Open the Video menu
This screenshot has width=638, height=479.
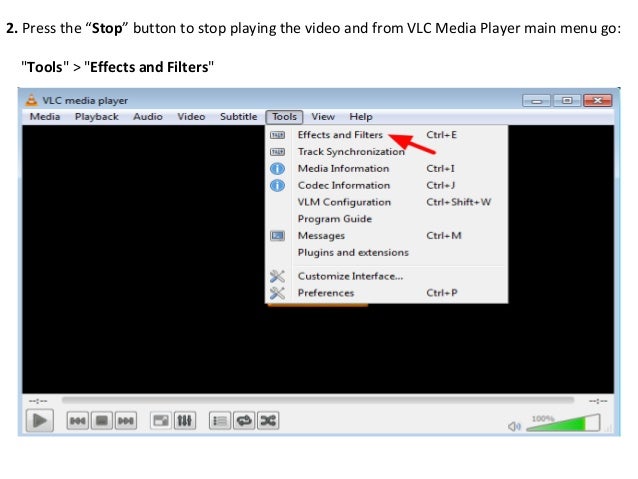(191, 117)
